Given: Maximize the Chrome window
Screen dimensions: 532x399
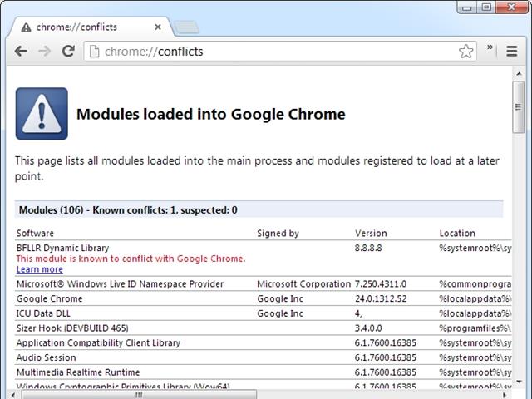Looking at the screenshot, I should click(x=486, y=7).
